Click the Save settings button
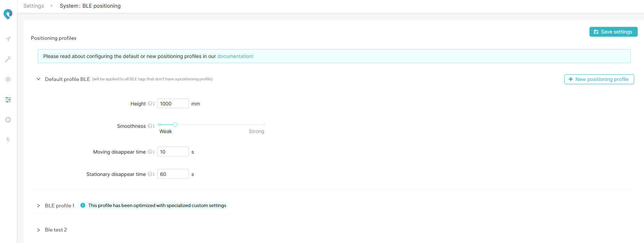 (x=613, y=32)
